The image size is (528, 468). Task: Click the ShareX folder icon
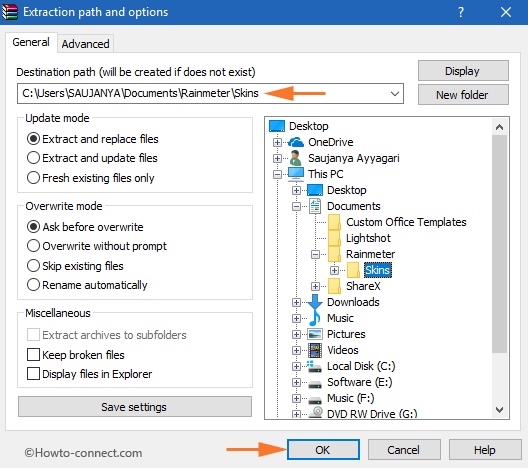pyautogui.click(x=334, y=286)
